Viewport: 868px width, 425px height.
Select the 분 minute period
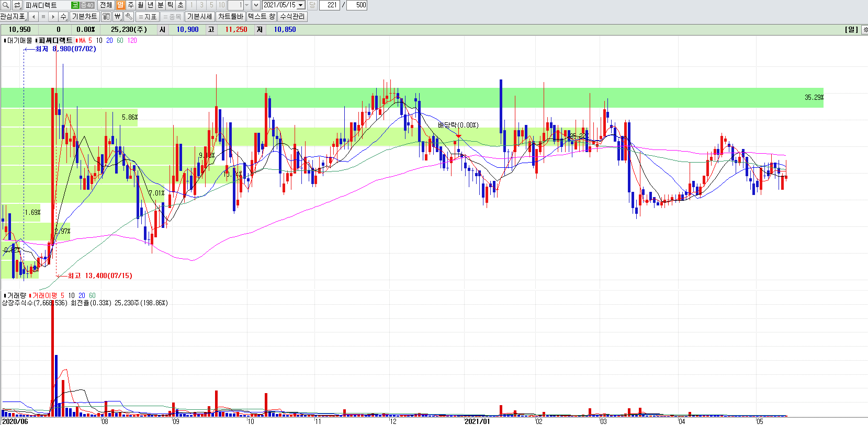(x=161, y=5)
